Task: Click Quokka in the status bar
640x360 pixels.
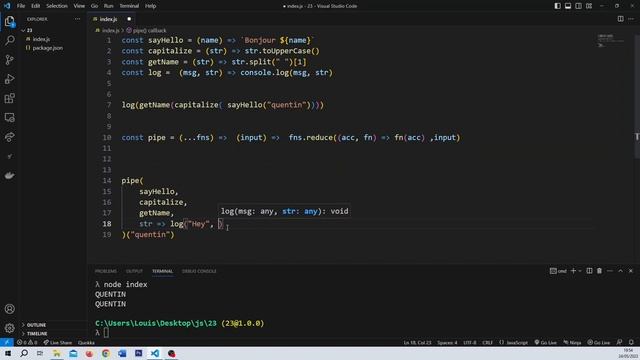Action: point(86,342)
